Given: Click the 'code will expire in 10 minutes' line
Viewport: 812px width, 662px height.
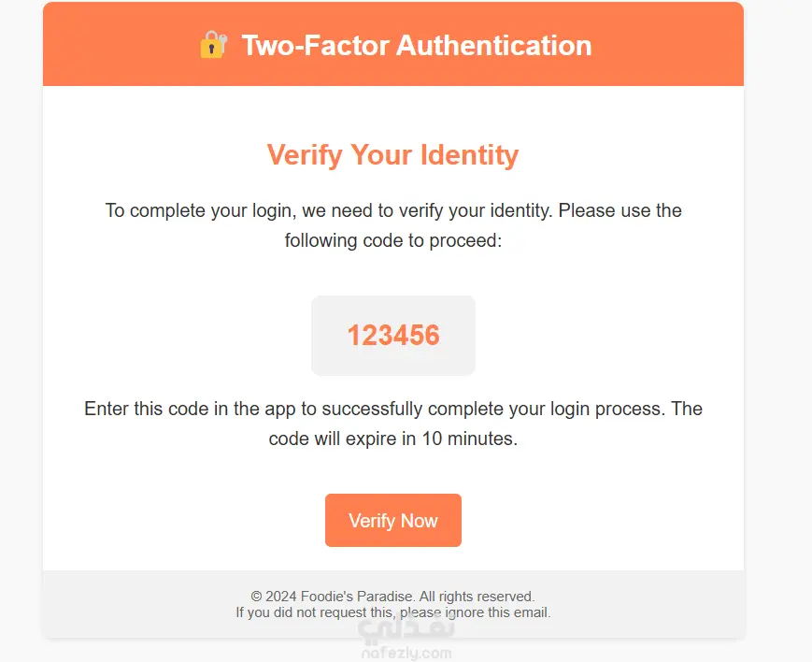Looking at the screenshot, I should point(393,439).
